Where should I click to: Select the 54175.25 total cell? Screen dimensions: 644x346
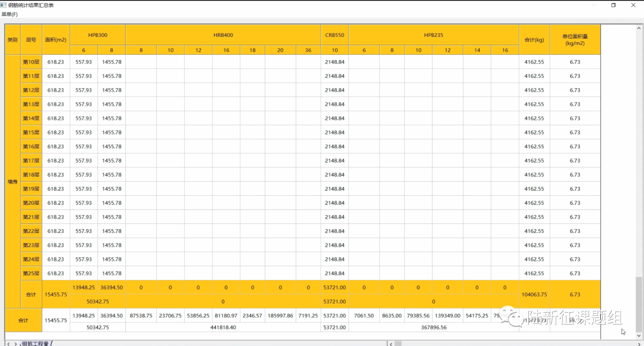click(477, 316)
